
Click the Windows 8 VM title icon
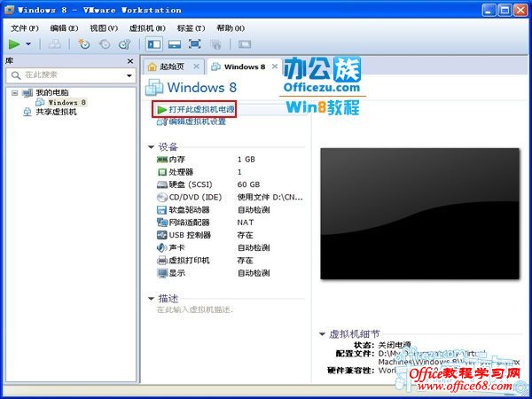[154, 87]
